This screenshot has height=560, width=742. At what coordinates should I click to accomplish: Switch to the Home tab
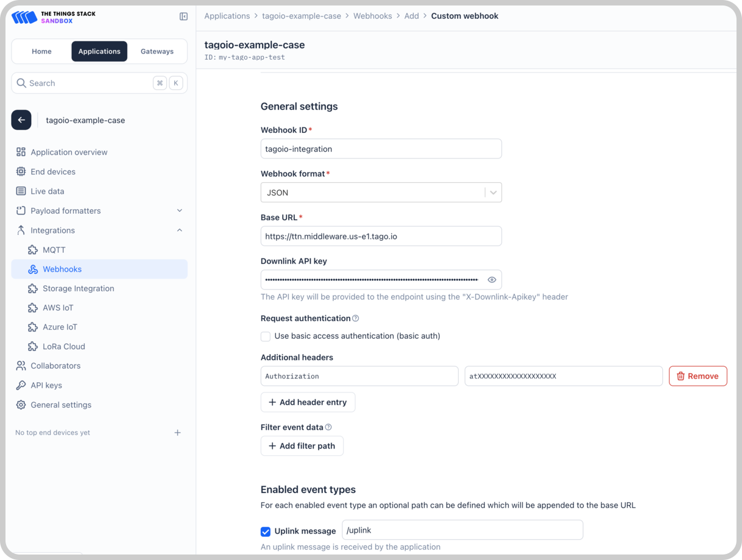[x=41, y=51]
